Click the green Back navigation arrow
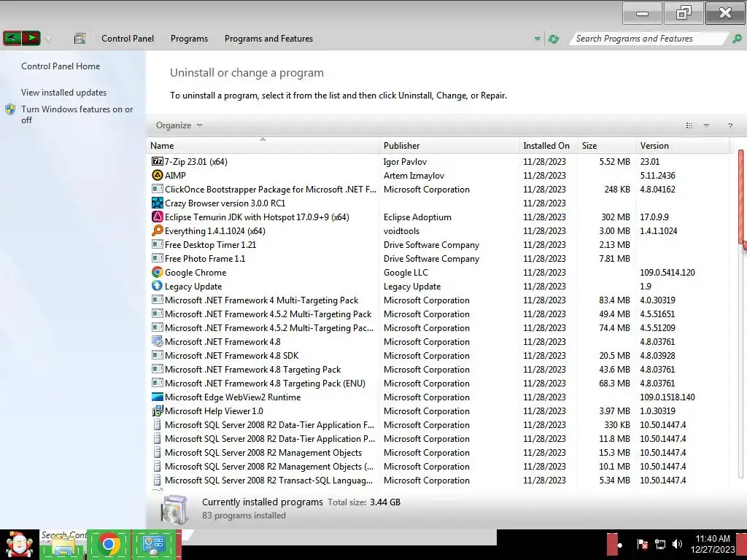Viewport: 747px width, 560px height. coord(12,38)
